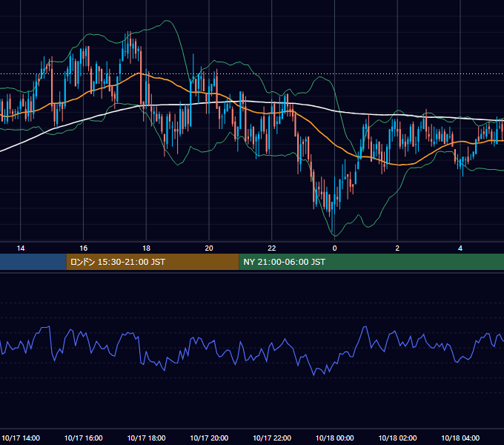Click the hour label 16 on time axis
The image size is (504, 445).
(84, 248)
